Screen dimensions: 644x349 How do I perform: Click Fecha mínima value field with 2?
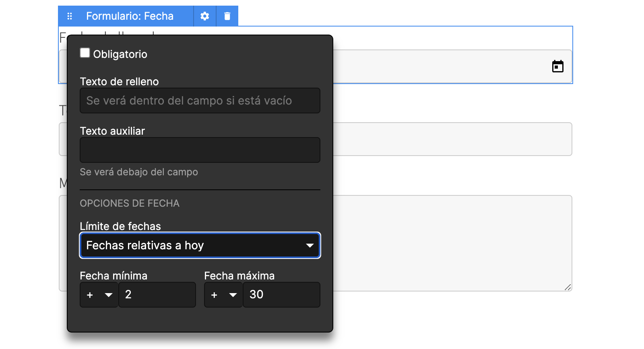pos(157,295)
